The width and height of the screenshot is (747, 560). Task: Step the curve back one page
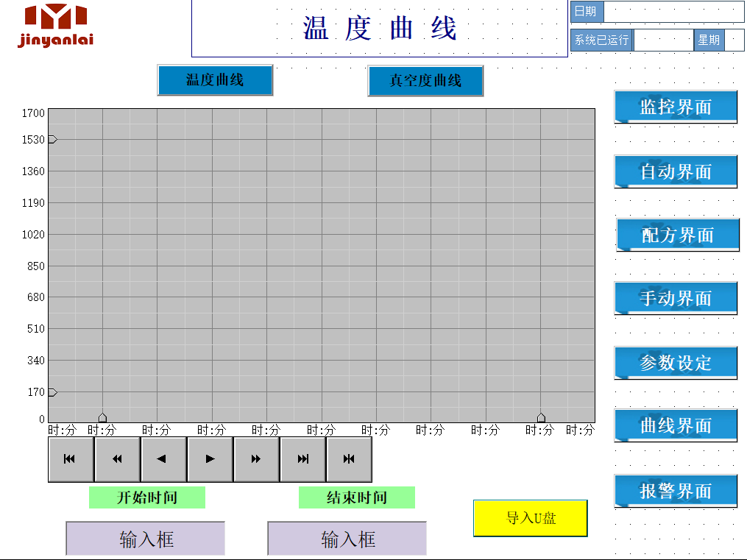click(117, 459)
